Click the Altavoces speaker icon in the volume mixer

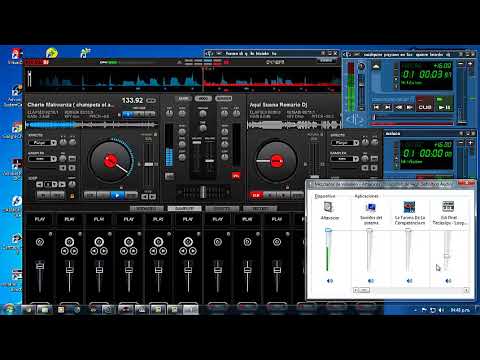point(329,207)
